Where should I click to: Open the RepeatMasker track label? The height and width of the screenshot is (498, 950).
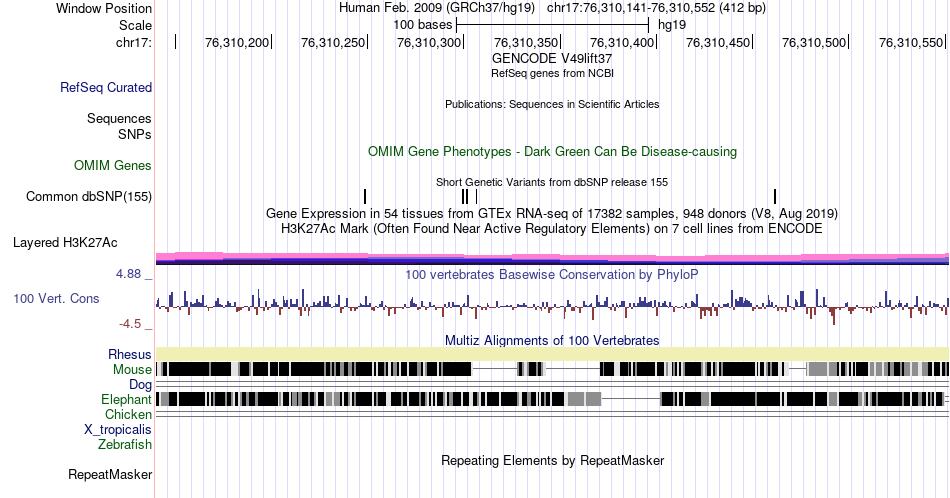click(110, 474)
